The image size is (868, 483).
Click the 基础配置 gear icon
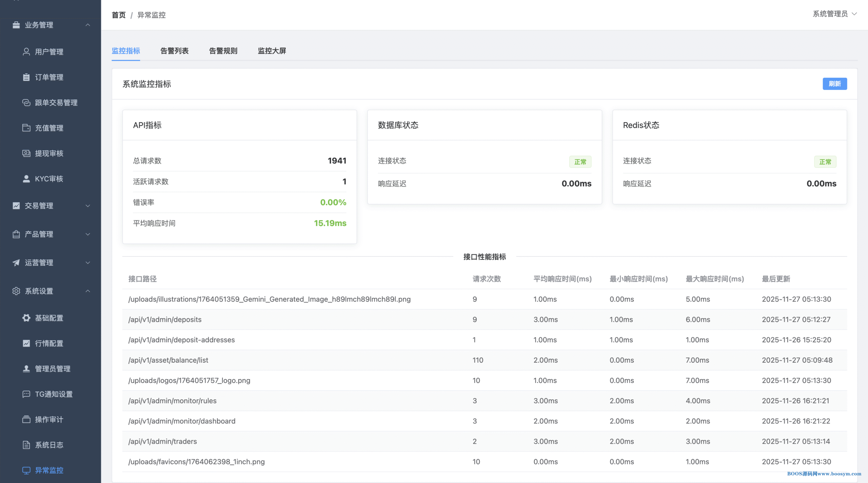[x=26, y=318]
